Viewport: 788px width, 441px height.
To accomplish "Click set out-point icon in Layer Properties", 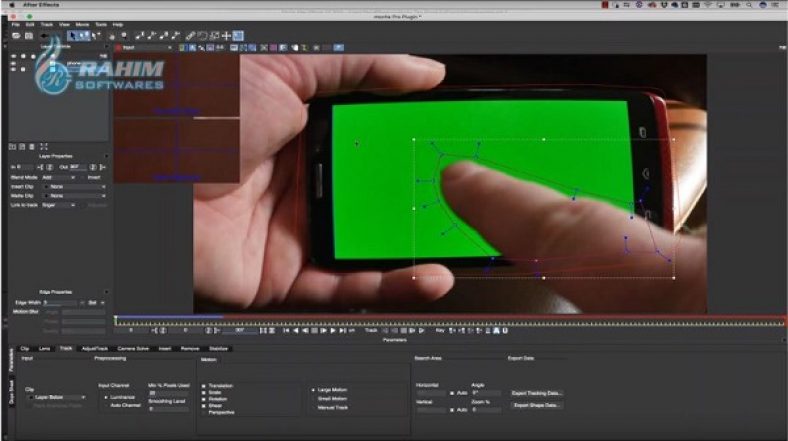I will tap(102, 167).
